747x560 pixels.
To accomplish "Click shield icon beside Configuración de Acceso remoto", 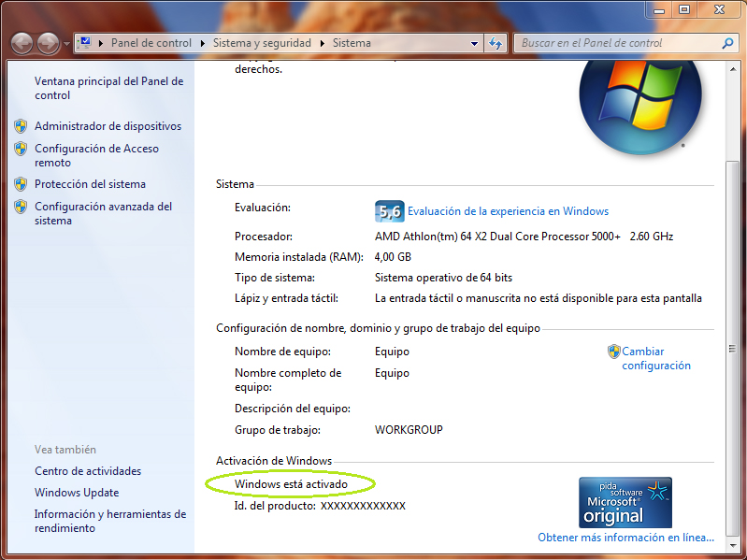I will pos(21,149).
